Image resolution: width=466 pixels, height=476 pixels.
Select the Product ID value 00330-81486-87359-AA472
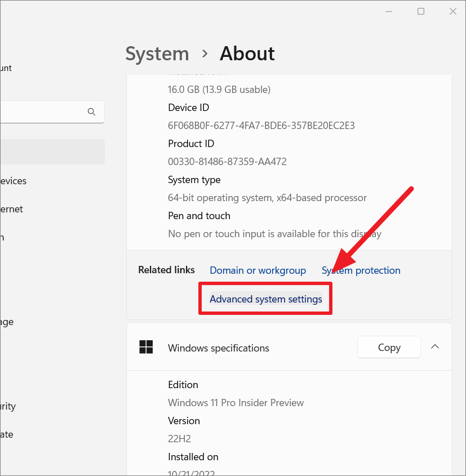click(227, 162)
